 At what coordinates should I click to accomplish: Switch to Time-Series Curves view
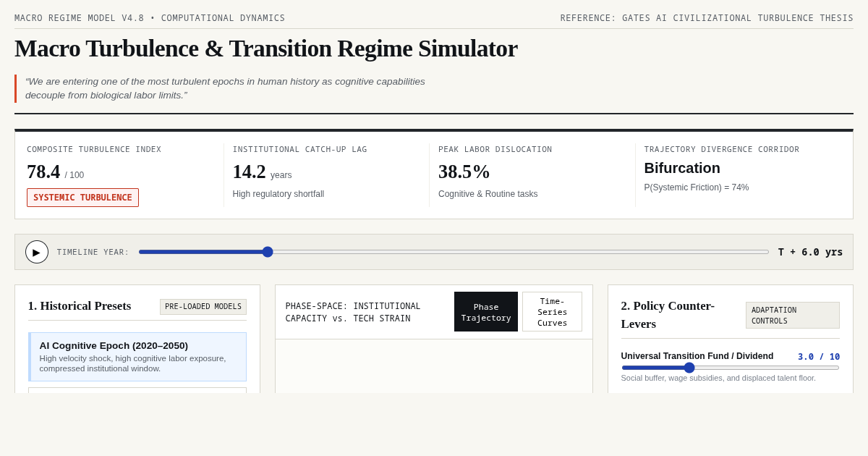point(552,312)
